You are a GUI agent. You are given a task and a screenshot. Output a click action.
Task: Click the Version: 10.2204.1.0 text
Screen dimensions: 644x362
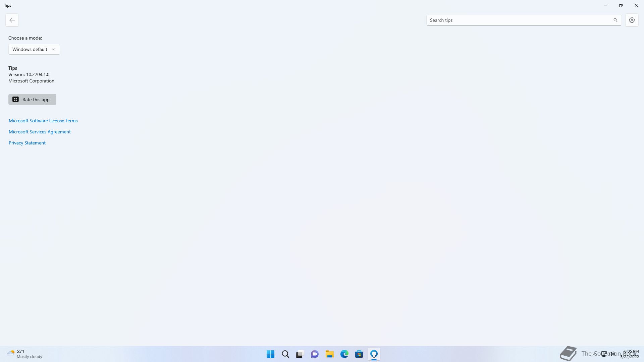[x=29, y=74]
